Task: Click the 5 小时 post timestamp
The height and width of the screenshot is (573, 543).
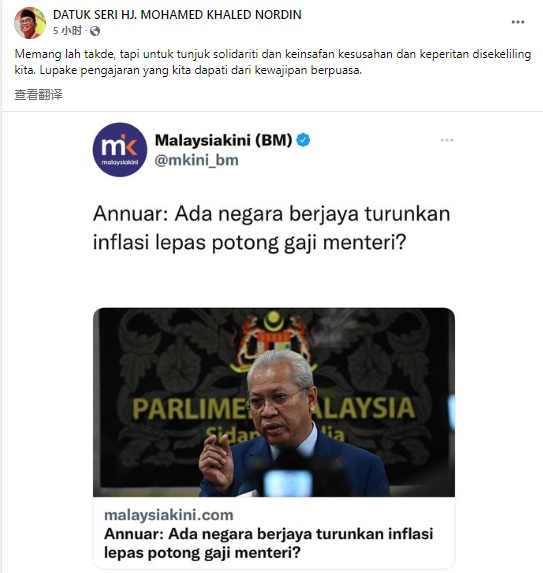Action: (x=67, y=31)
